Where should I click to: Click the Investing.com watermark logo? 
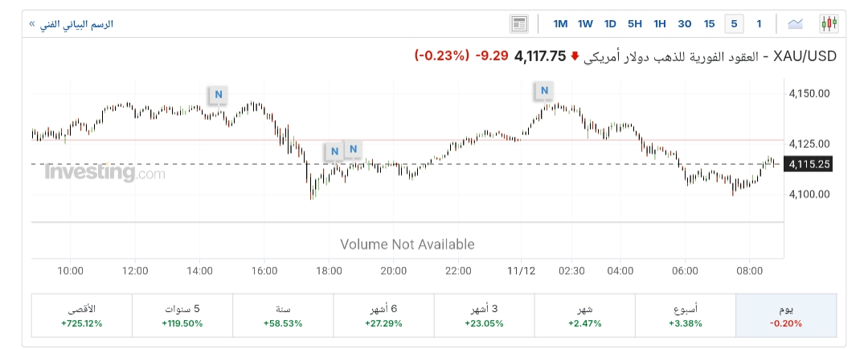105,172
